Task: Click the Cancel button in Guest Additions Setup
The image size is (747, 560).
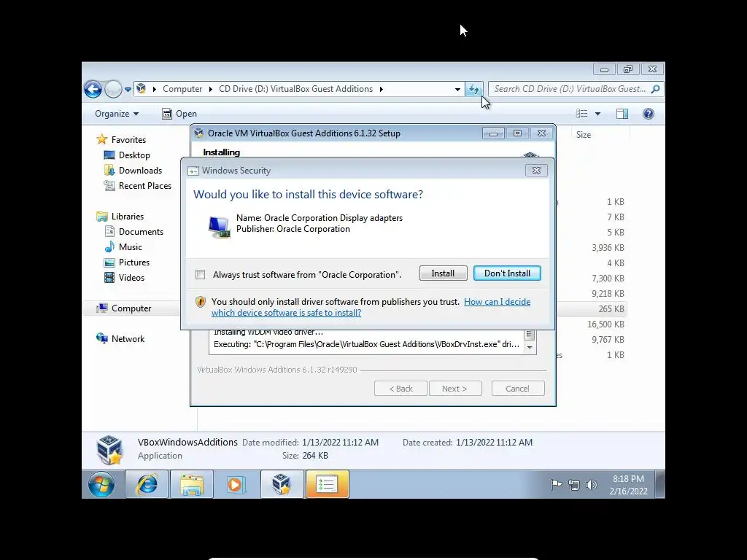Action: (x=517, y=389)
